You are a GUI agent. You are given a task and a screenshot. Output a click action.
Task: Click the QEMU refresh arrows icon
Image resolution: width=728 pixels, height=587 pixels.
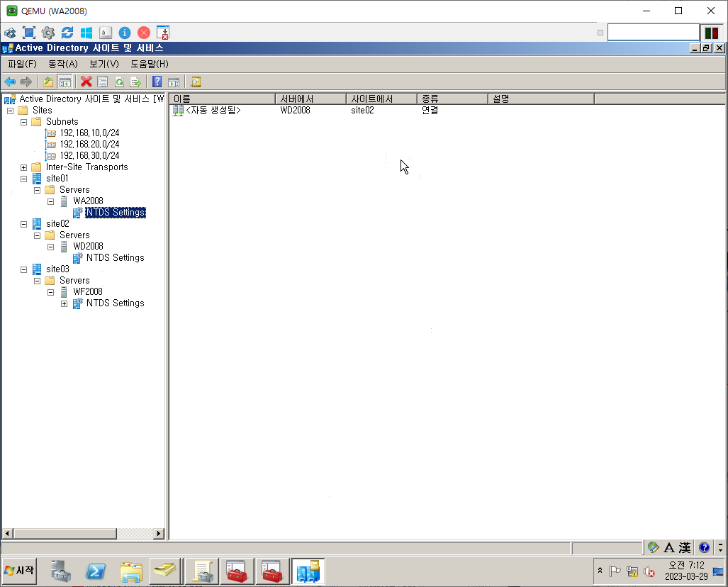67,33
